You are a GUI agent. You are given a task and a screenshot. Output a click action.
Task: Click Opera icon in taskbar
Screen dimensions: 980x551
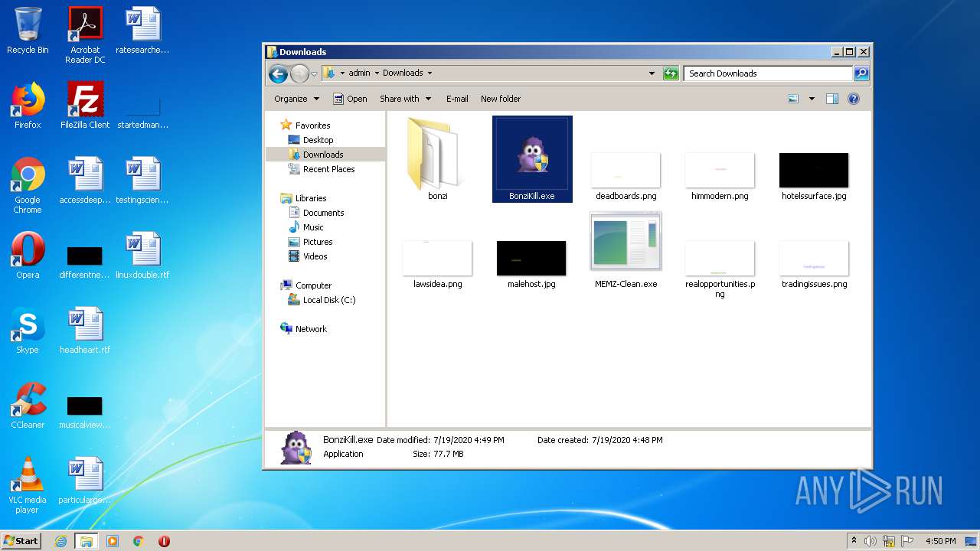click(x=164, y=541)
